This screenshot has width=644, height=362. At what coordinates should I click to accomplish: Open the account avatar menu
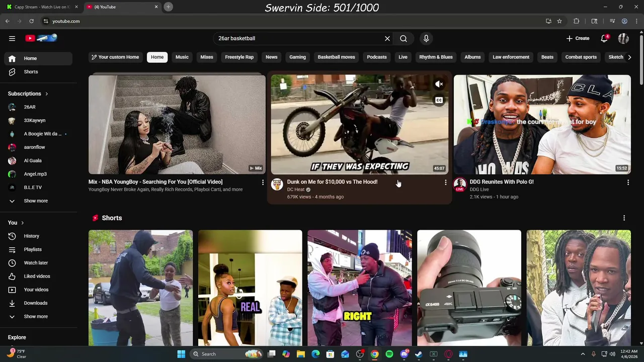click(x=623, y=38)
